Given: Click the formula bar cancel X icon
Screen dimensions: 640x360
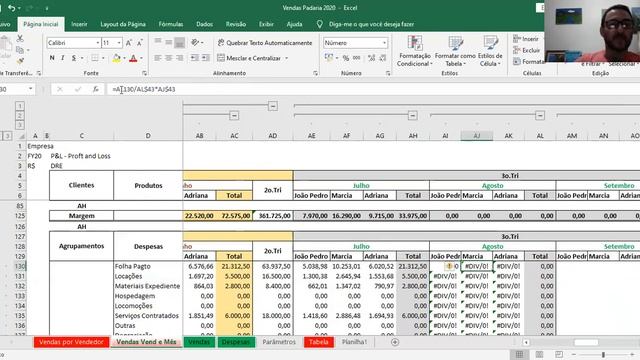Looking at the screenshot, I should click(60, 89).
